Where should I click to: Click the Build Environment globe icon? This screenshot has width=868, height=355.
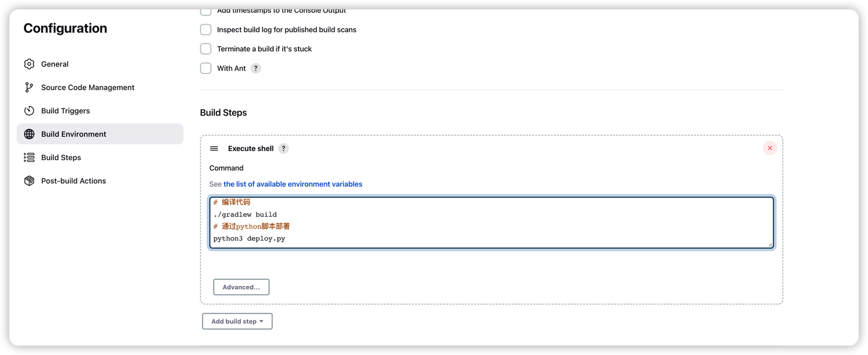click(x=29, y=134)
